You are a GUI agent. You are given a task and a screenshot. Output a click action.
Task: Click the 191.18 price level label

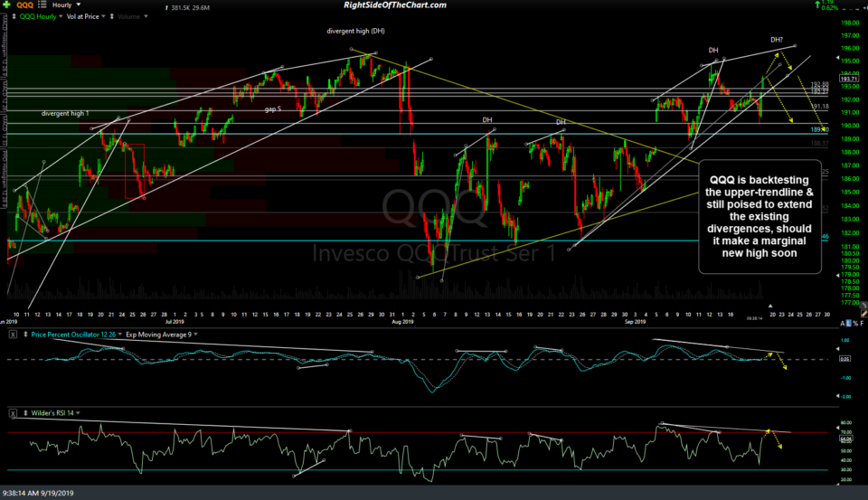tap(820, 107)
